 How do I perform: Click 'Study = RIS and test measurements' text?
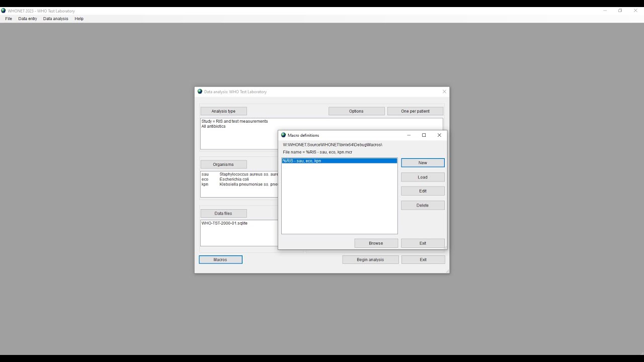coord(234,121)
